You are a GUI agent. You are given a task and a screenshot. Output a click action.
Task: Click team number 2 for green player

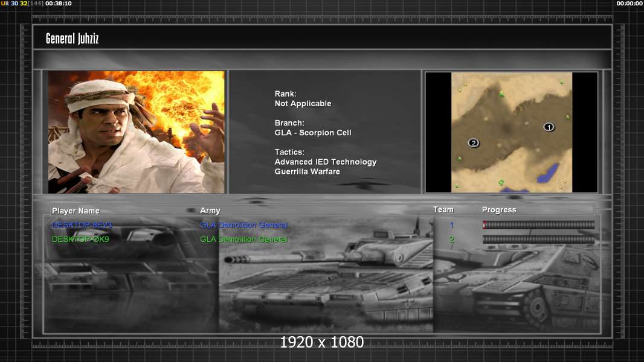coord(451,240)
